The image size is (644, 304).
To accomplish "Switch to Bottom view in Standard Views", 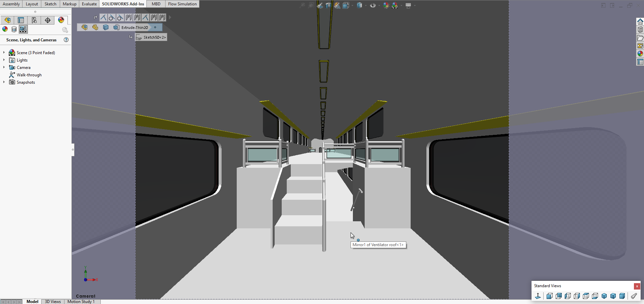I will click(595, 296).
